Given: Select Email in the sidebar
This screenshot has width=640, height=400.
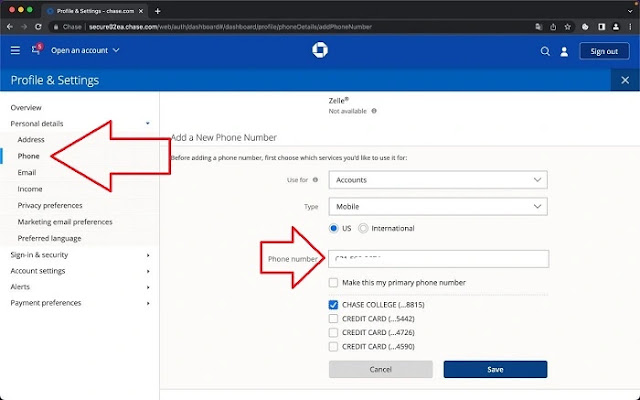Looking at the screenshot, I should pyautogui.click(x=27, y=173).
